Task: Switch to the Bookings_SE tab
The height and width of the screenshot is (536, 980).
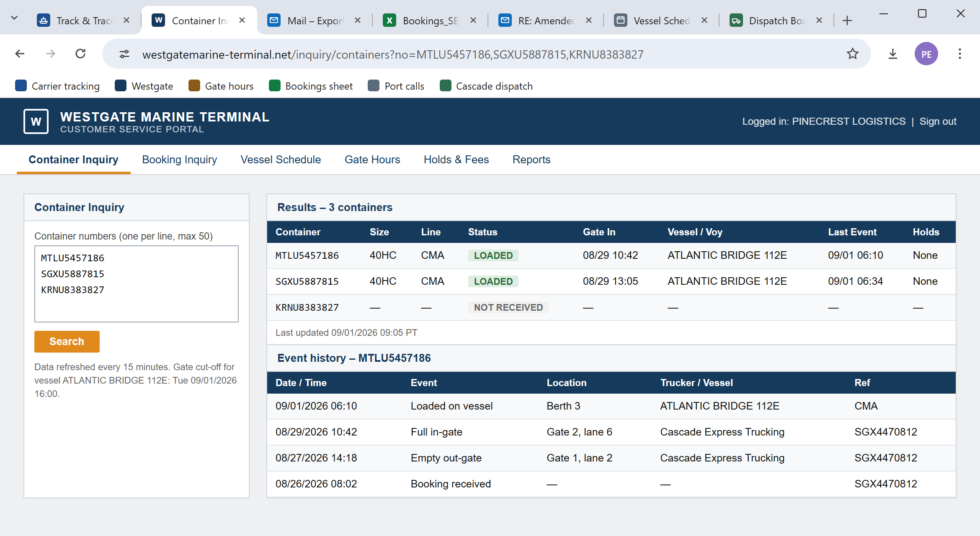Action: point(430,21)
